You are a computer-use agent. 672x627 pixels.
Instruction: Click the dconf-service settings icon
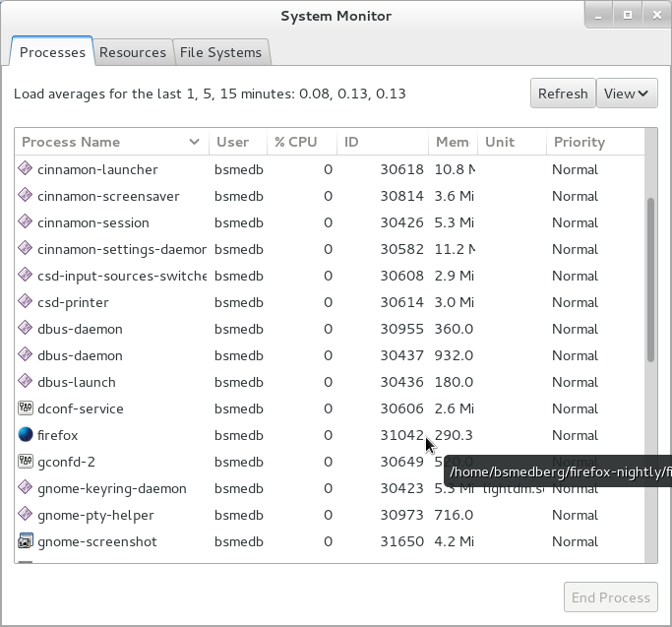26,408
